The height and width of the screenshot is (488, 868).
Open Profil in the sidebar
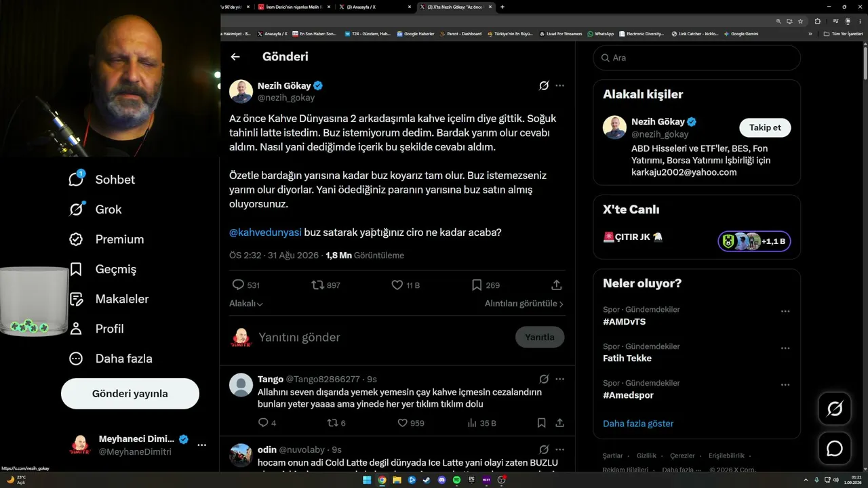tap(96, 329)
